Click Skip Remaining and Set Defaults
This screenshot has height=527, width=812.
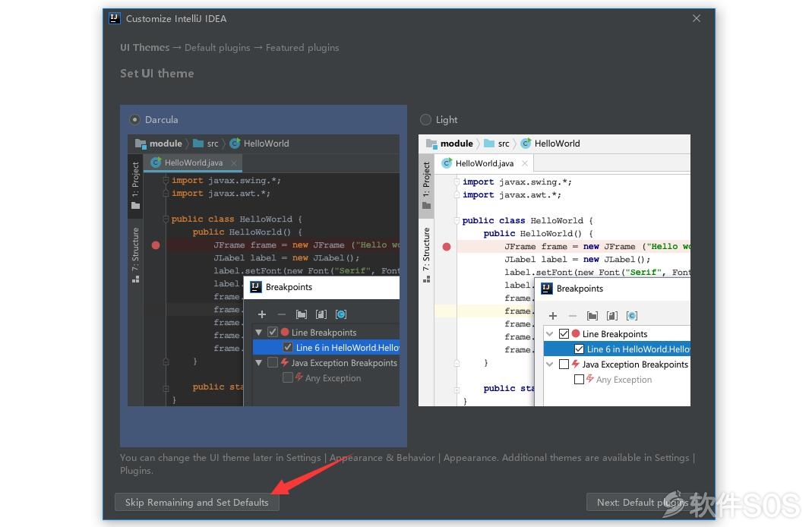(197, 502)
